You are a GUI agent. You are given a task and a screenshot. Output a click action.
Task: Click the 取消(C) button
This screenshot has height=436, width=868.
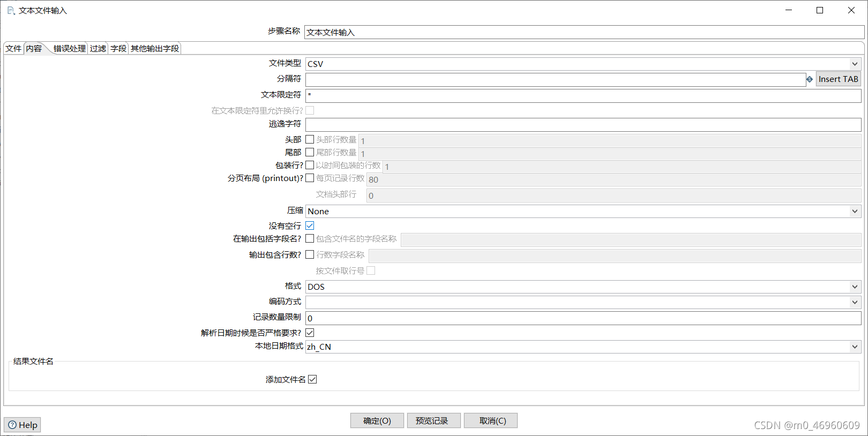pyautogui.click(x=491, y=420)
